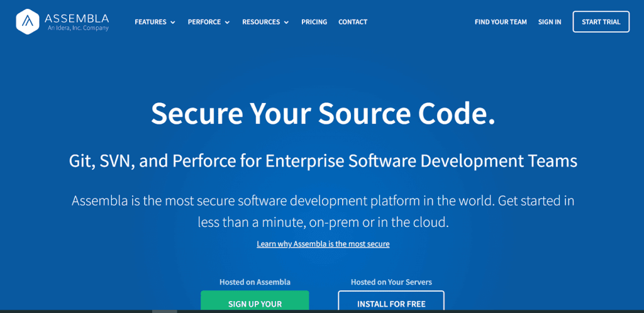Click the Install For Free button

click(x=391, y=300)
